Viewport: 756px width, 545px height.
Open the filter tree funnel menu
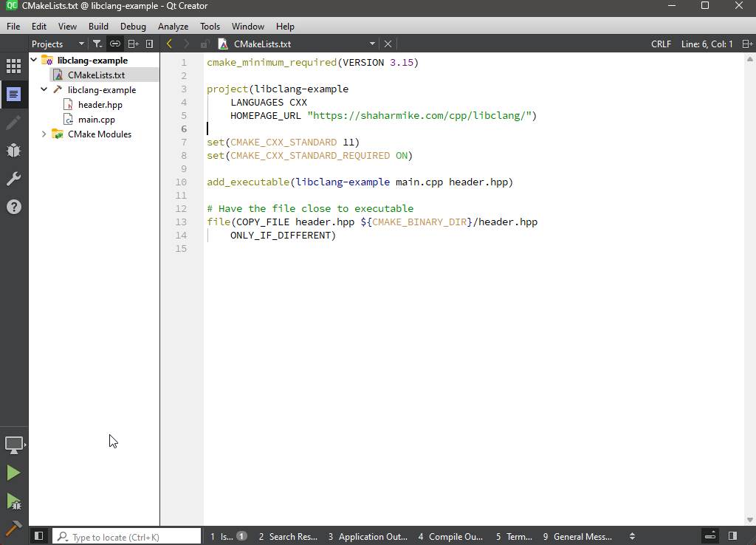click(x=97, y=44)
